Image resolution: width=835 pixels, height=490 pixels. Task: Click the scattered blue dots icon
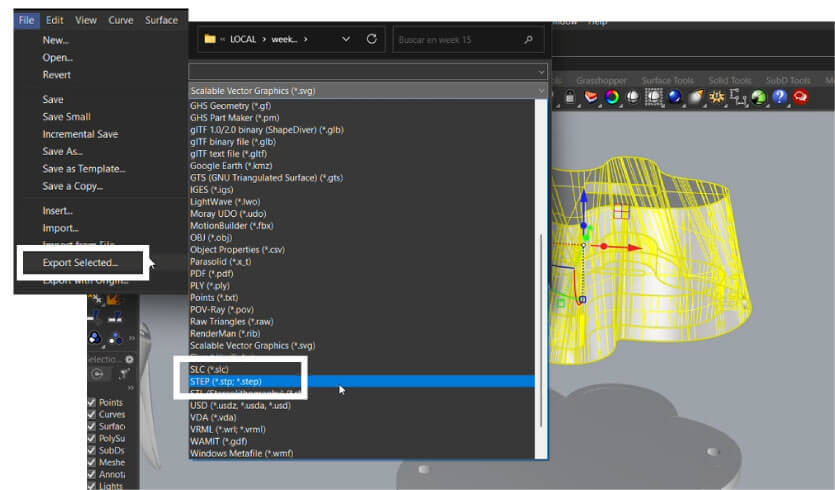[115, 338]
